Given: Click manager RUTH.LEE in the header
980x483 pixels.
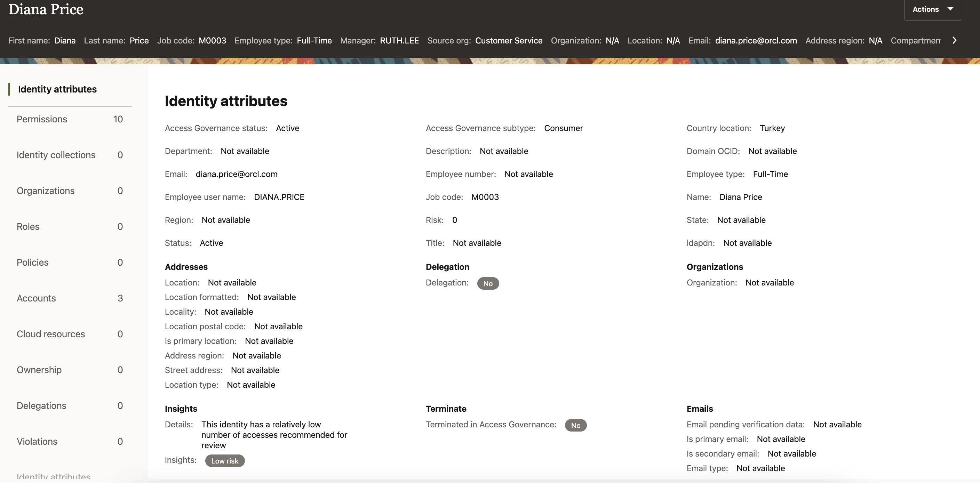Looking at the screenshot, I should tap(399, 40).
